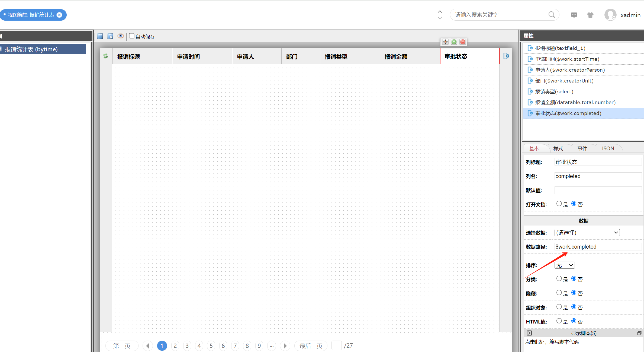The width and height of the screenshot is (644, 352).
Task: Click the green refresh arrows icon
Action: tap(106, 56)
